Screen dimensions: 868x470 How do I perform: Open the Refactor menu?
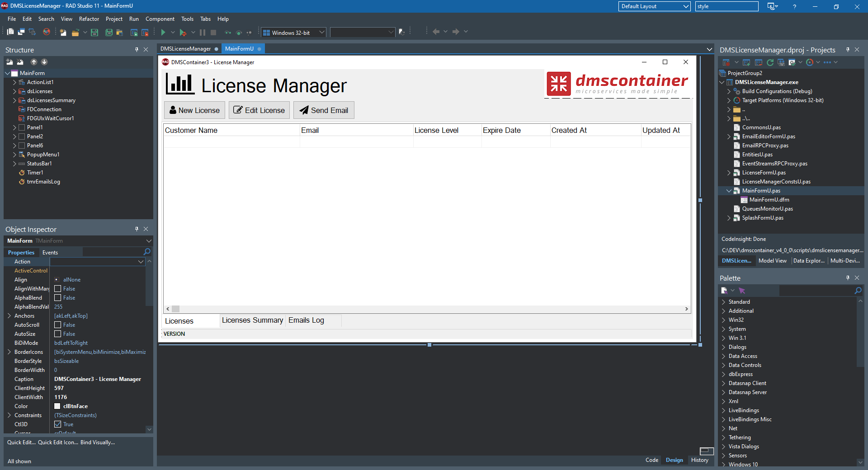(x=89, y=19)
